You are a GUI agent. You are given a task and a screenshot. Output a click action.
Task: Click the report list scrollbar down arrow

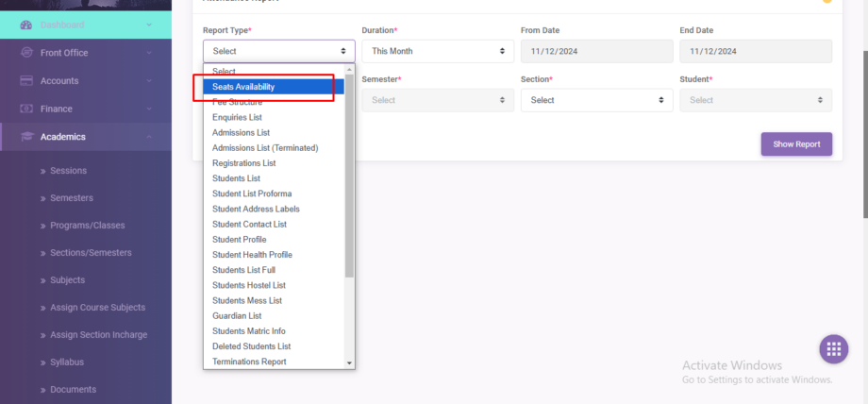pyautogui.click(x=349, y=362)
